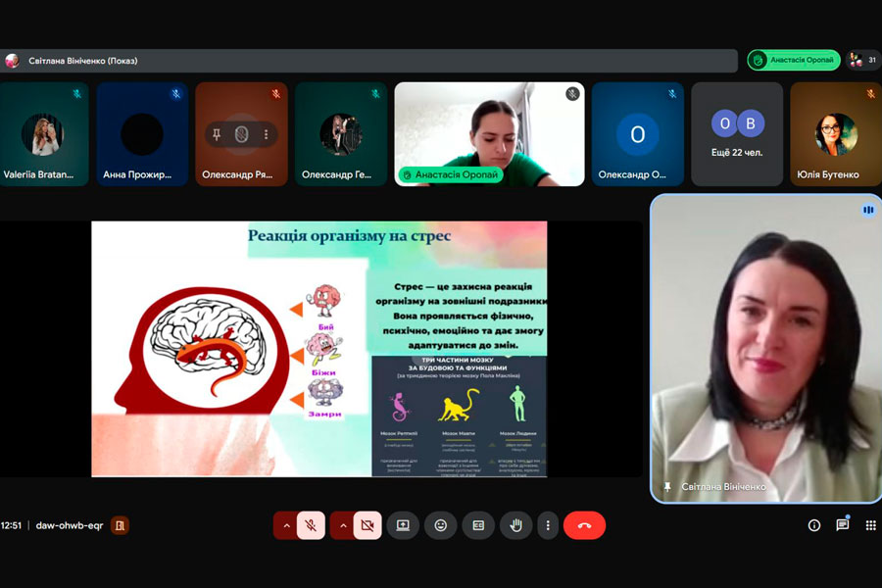Click presenter avatar in top banner
This screenshot has height=588, width=882.
coord(12,61)
